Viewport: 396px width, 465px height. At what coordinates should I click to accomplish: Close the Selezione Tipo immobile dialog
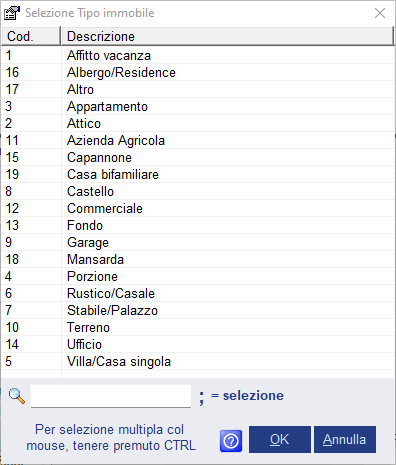point(380,13)
